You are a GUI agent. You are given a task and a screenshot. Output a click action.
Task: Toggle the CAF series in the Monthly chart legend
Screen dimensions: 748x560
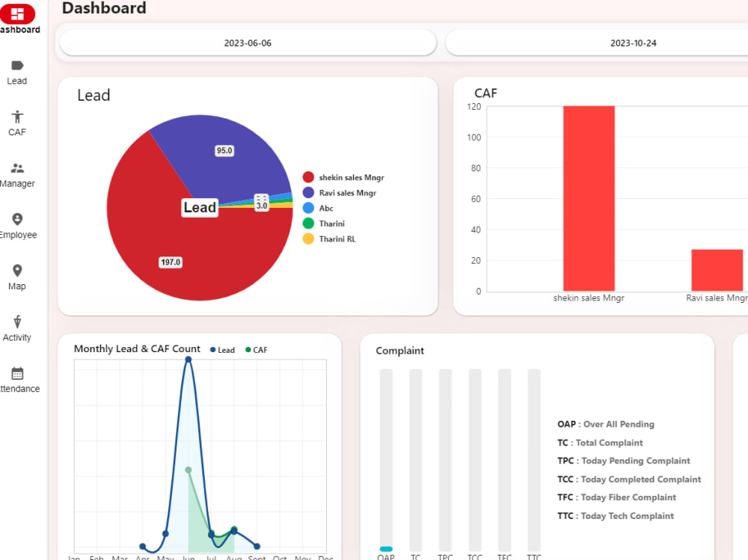[x=256, y=349]
